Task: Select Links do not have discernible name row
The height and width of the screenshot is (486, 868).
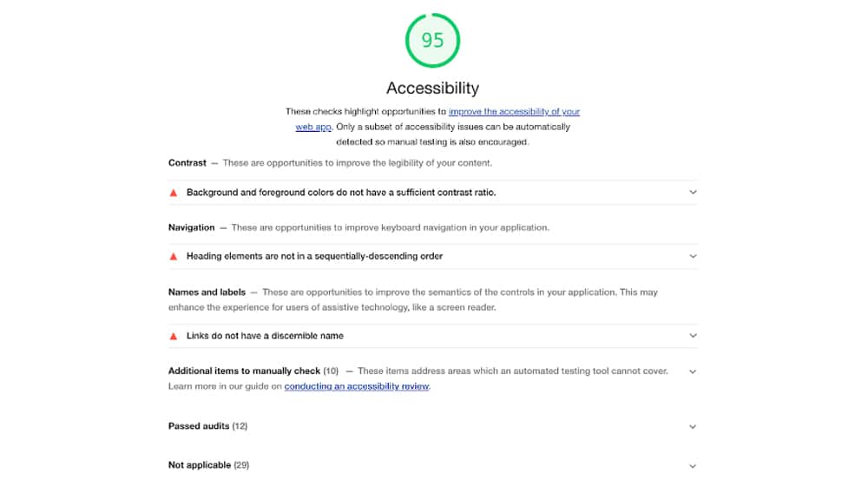Action: [x=433, y=336]
